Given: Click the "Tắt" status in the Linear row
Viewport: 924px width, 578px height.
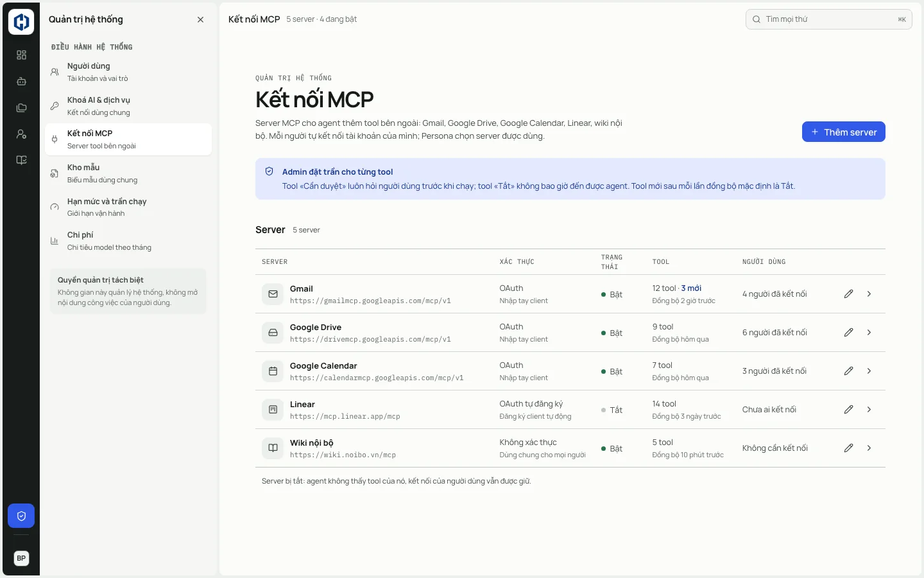Looking at the screenshot, I should point(612,410).
